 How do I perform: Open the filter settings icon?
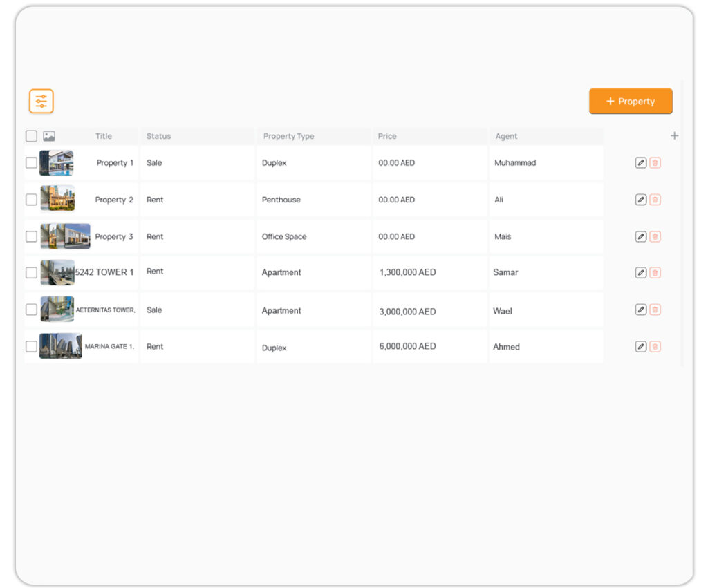tap(41, 102)
